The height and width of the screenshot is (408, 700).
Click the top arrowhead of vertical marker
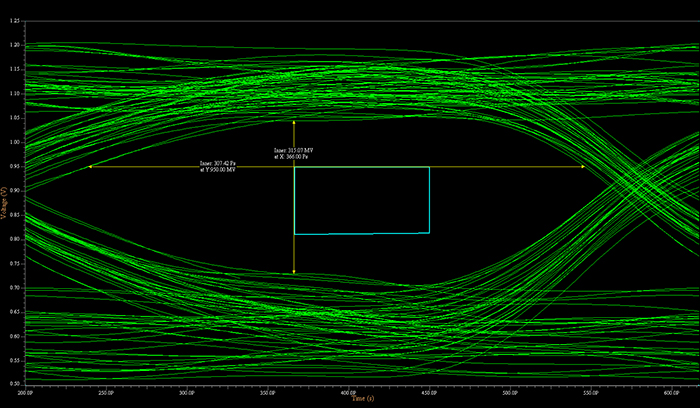(294, 122)
